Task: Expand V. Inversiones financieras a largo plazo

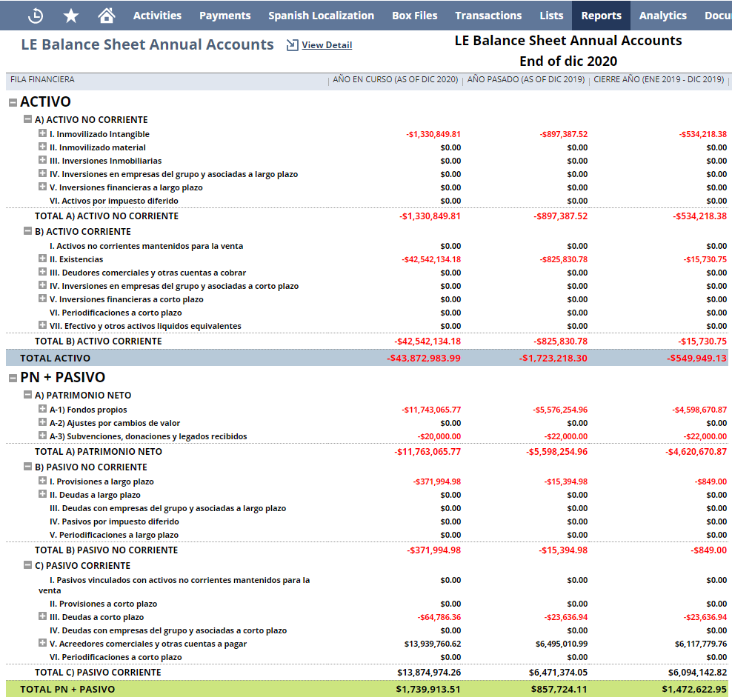Action: tap(42, 187)
